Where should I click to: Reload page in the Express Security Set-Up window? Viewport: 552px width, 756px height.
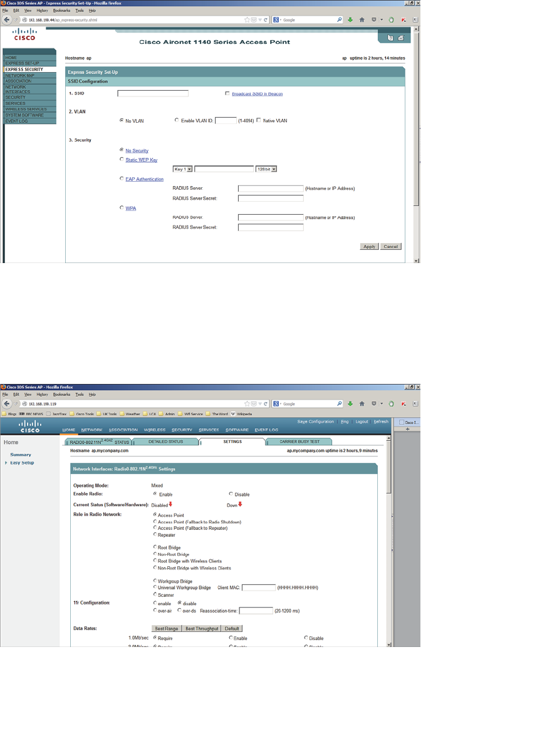coord(266,20)
